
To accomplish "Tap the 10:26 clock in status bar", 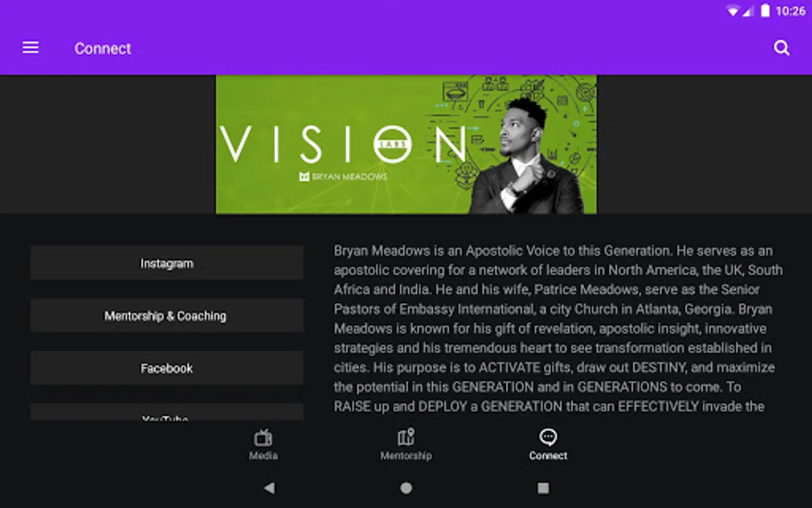I will 791,11.
